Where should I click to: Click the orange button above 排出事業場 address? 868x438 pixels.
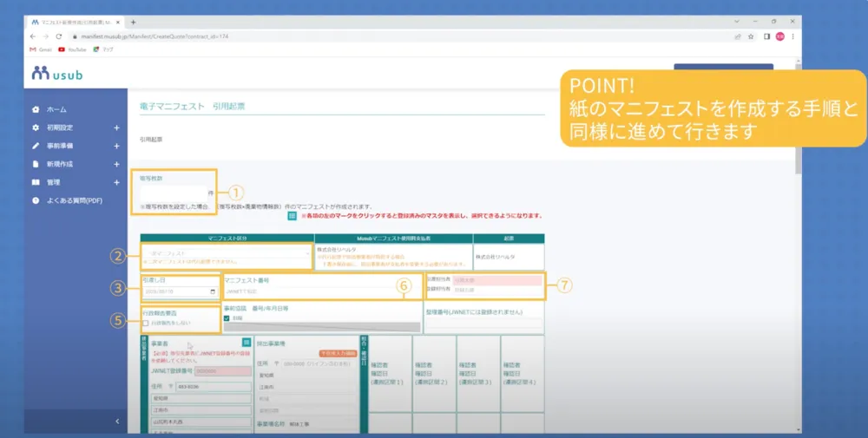coord(337,354)
